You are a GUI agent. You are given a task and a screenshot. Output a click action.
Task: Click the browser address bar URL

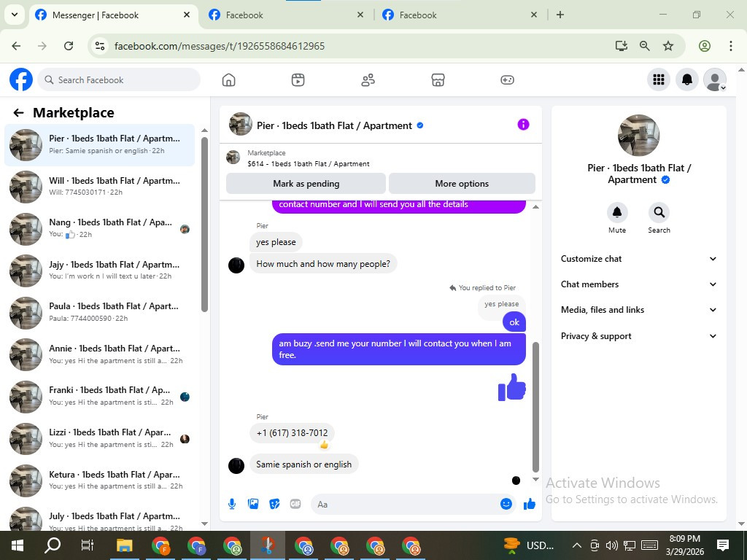click(x=220, y=46)
